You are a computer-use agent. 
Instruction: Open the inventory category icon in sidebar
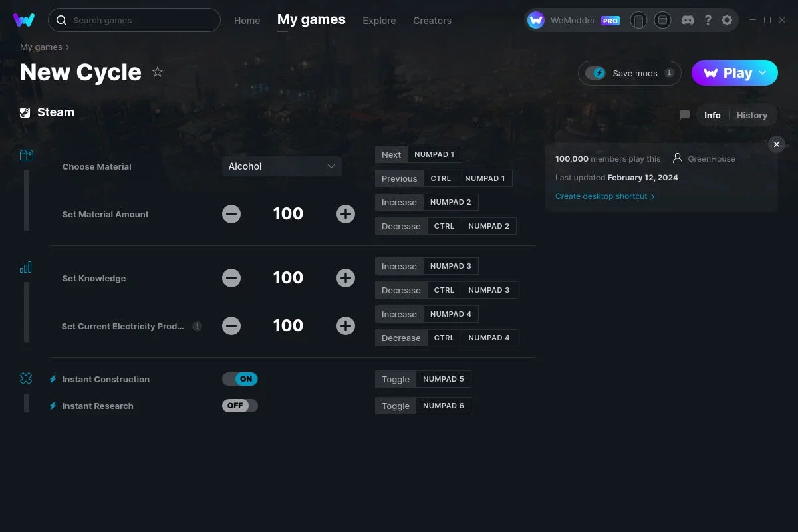pyautogui.click(x=26, y=155)
